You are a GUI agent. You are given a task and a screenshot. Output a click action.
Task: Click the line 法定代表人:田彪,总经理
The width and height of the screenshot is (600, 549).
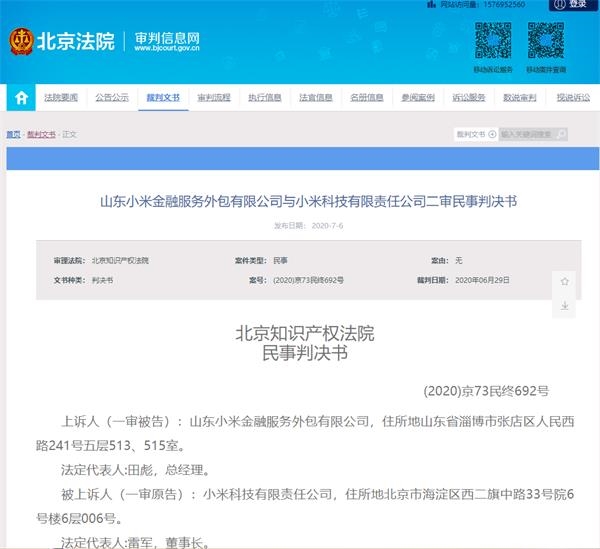(136, 470)
